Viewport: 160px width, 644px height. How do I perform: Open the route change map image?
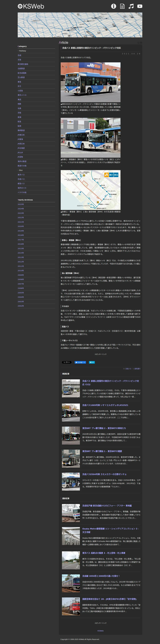(90, 190)
